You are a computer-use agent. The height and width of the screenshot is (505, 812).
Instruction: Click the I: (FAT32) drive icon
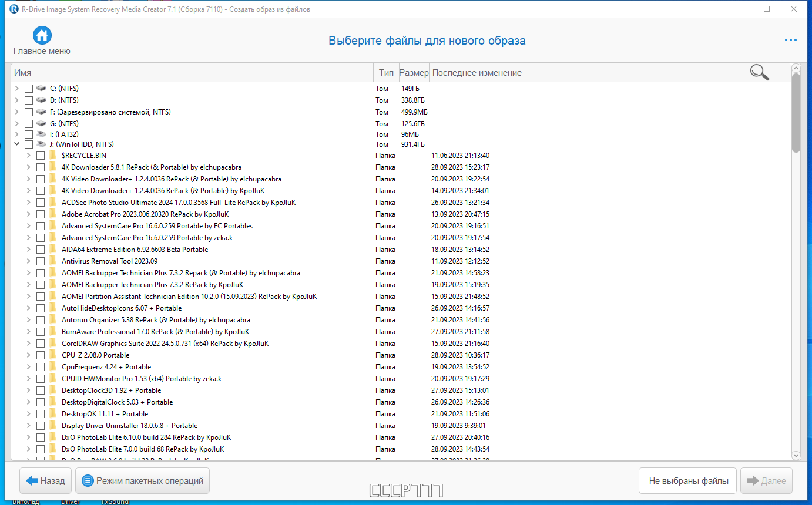click(41, 134)
